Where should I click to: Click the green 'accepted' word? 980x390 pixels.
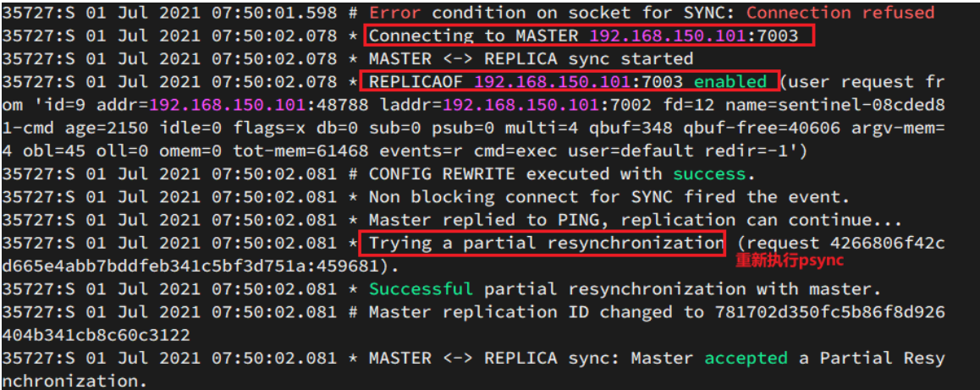[746, 358]
